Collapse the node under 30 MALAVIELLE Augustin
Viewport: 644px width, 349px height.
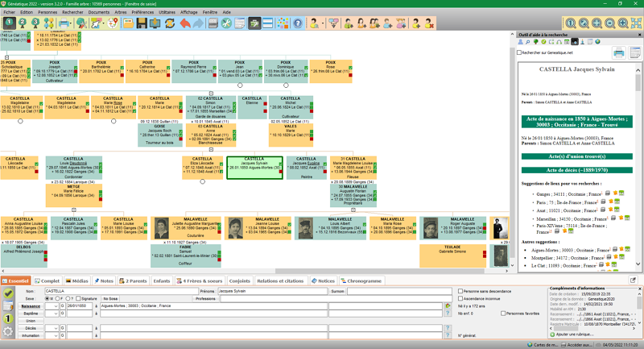(353, 210)
